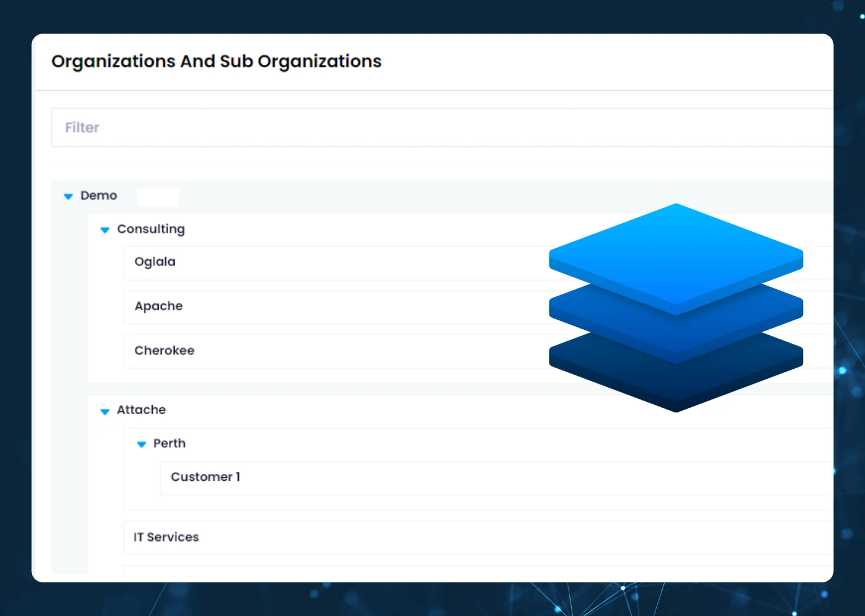Image resolution: width=865 pixels, height=616 pixels.
Task: Click the Organizations And Sub Organizations heading
Action: [x=216, y=61]
